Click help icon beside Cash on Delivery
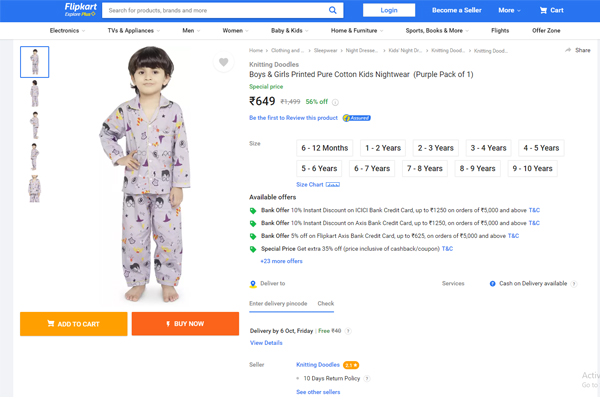600x400 pixels. 574,284
